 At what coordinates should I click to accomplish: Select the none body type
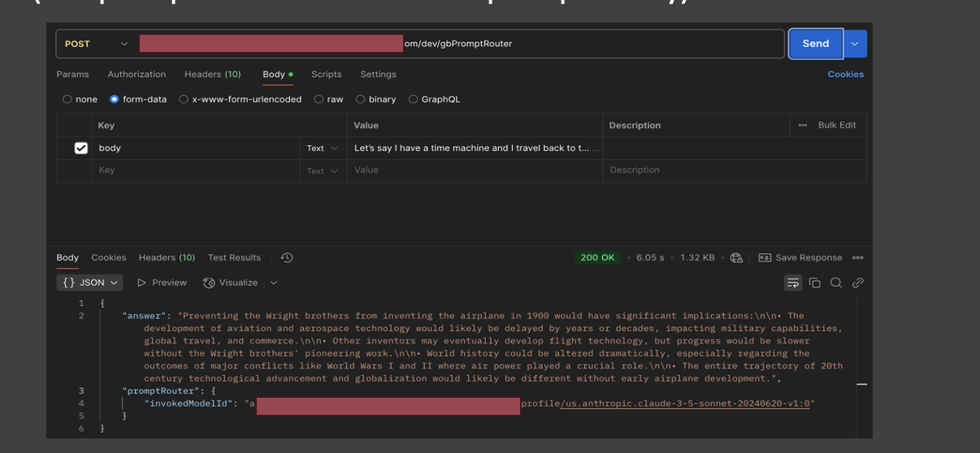[x=80, y=99]
